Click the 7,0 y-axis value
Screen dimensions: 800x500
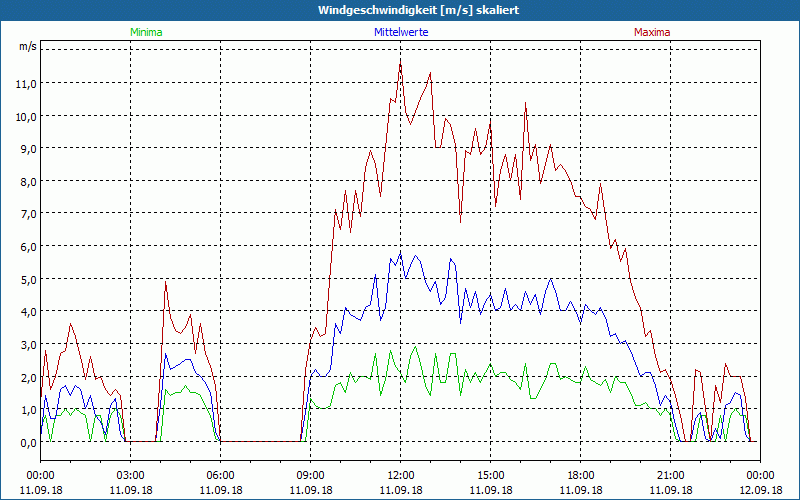(x=28, y=214)
